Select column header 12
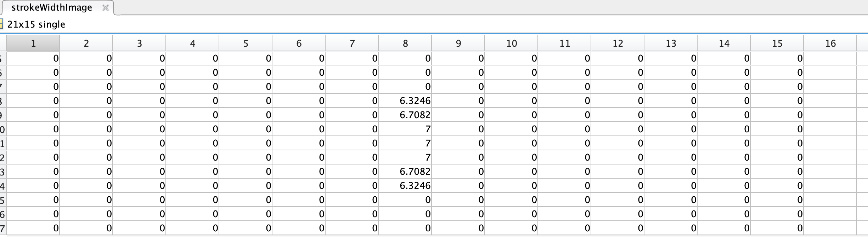Viewport: 868px width, 237px height. [x=618, y=43]
